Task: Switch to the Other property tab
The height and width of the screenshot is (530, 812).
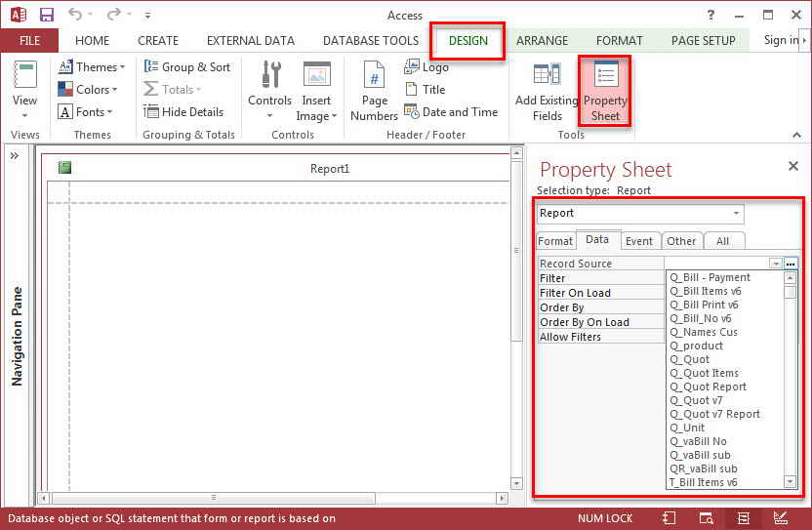Action: (681, 241)
